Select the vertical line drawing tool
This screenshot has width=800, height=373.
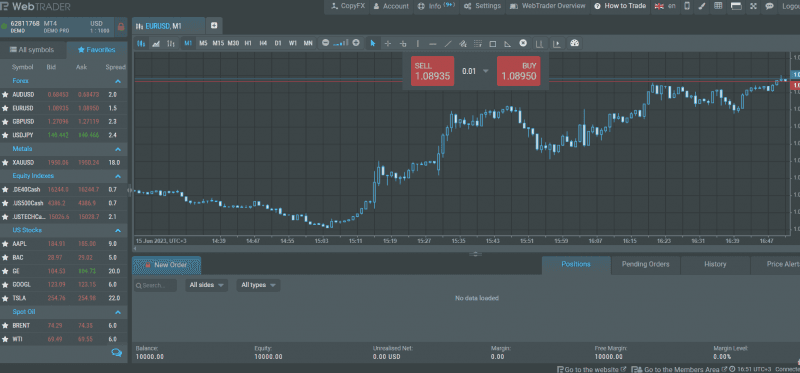tap(418, 43)
